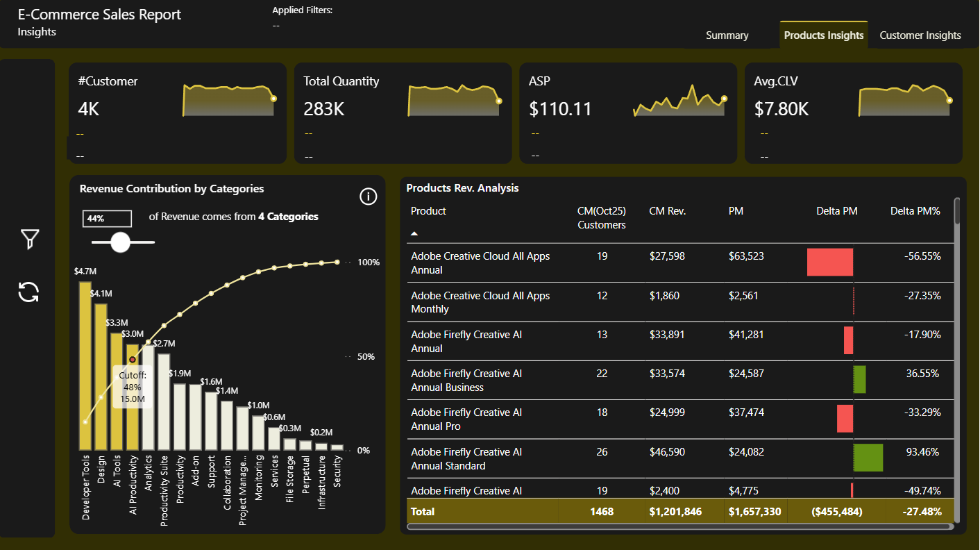
Task: Click the E-Commerce Sales Report title
Action: point(99,15)
